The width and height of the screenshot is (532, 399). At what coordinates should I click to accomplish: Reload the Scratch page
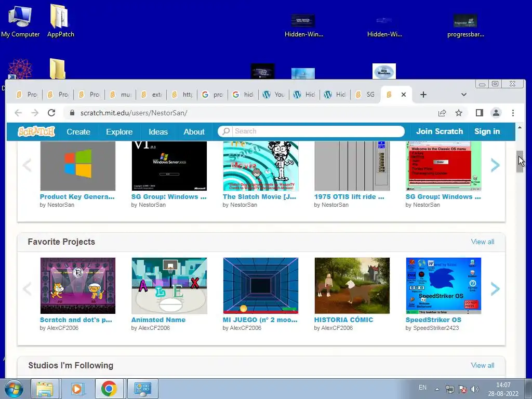pyautogui.click(x=51, y=113)
